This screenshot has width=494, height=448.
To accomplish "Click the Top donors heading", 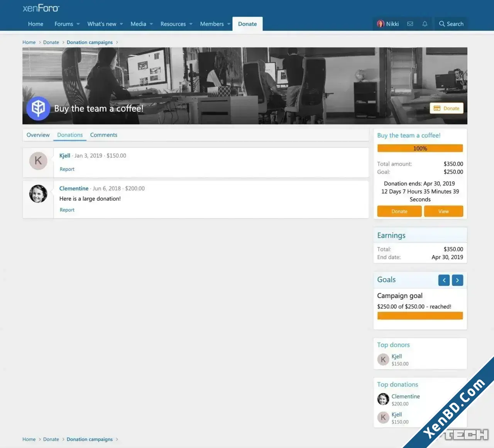I will (x=393, y=345).
